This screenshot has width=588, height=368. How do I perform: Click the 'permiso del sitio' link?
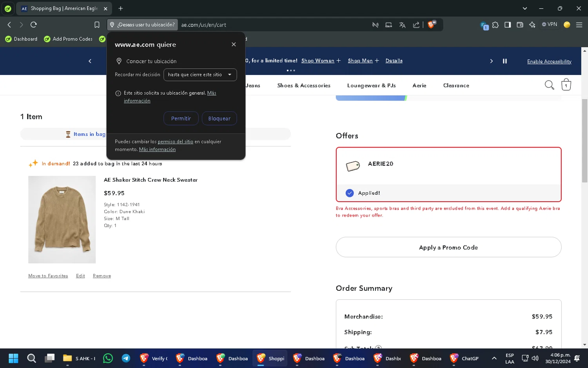point(175,142)
